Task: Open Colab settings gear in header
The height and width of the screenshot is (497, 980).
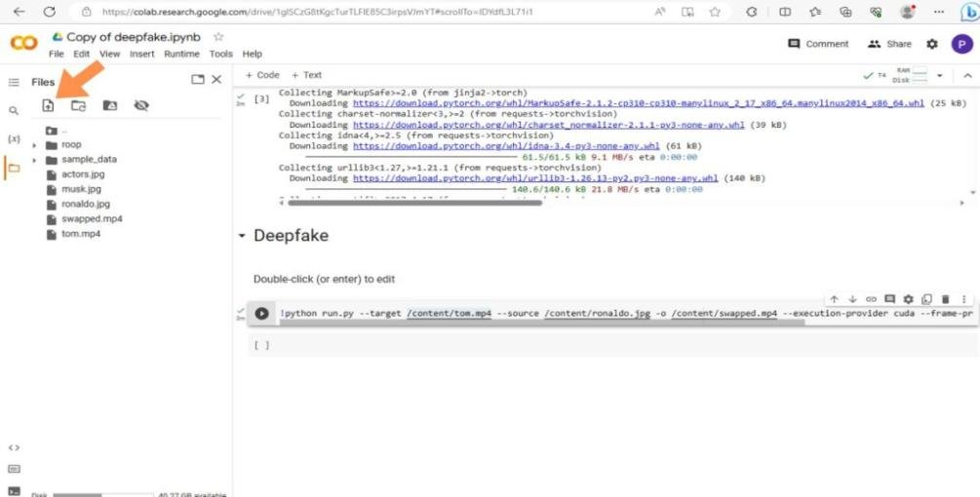Action: [x=931, y=44]
